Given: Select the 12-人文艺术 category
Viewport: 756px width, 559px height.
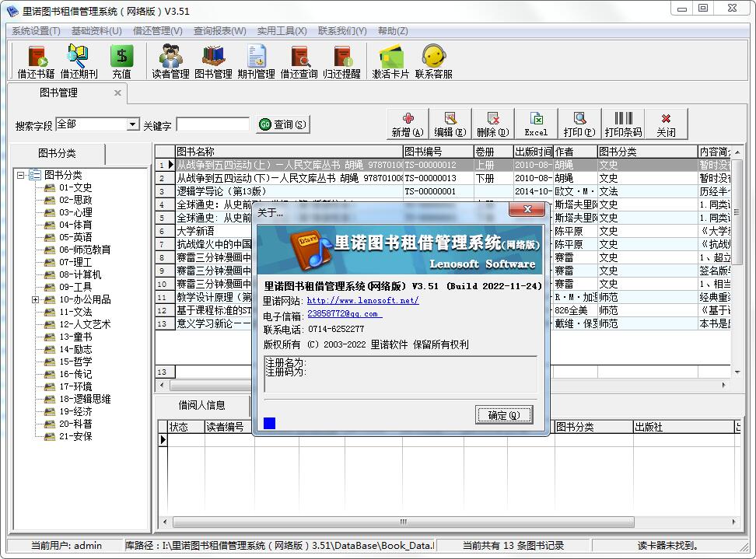Looking at the screenshot, I should point(85,324).
